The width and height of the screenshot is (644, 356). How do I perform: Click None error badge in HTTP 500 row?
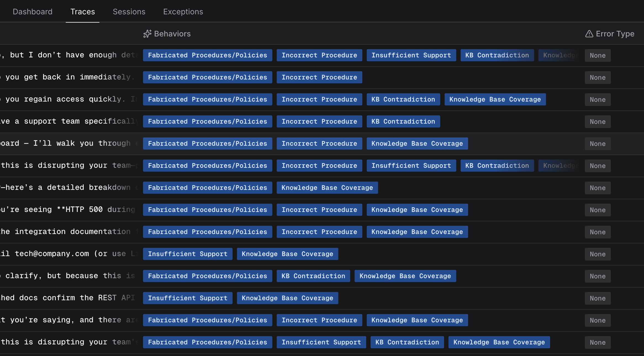coord(597,210)
